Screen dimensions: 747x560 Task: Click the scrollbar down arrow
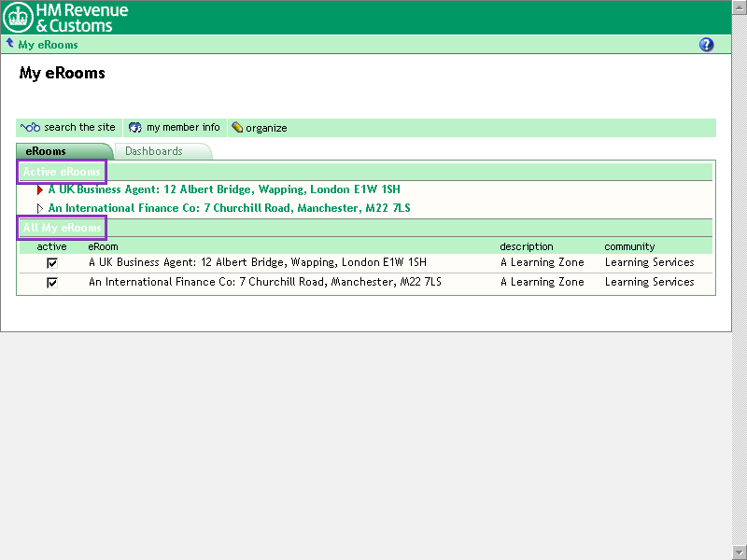click(x=739, y=553)
